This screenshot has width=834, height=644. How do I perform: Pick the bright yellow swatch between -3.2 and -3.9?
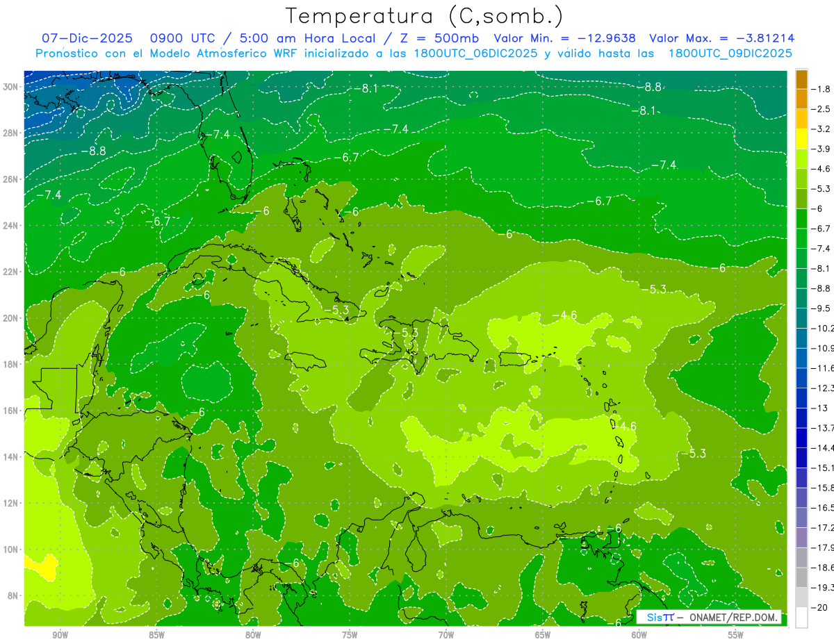pos(801,139)
